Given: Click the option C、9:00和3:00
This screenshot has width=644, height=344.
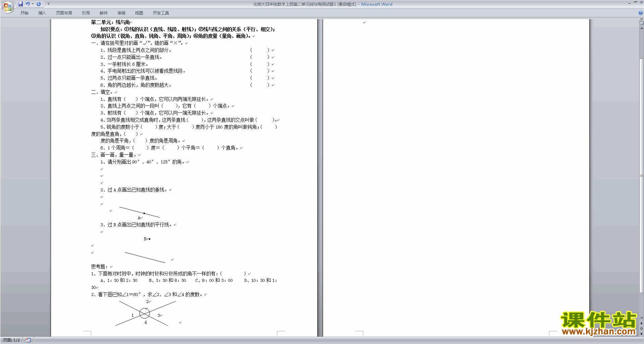Looking at the screenshot, I should [x=214, y=280].
